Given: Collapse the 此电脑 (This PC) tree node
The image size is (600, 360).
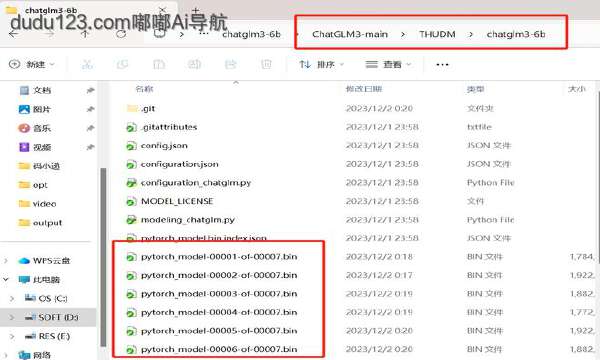Looking at the screenshot, I should point(6,280).
